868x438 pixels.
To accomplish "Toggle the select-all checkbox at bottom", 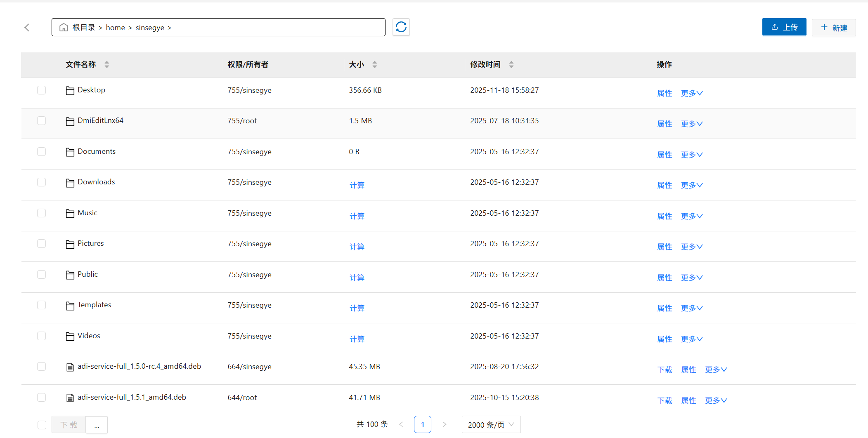I will pyautogui.click(x=42, y=425).
